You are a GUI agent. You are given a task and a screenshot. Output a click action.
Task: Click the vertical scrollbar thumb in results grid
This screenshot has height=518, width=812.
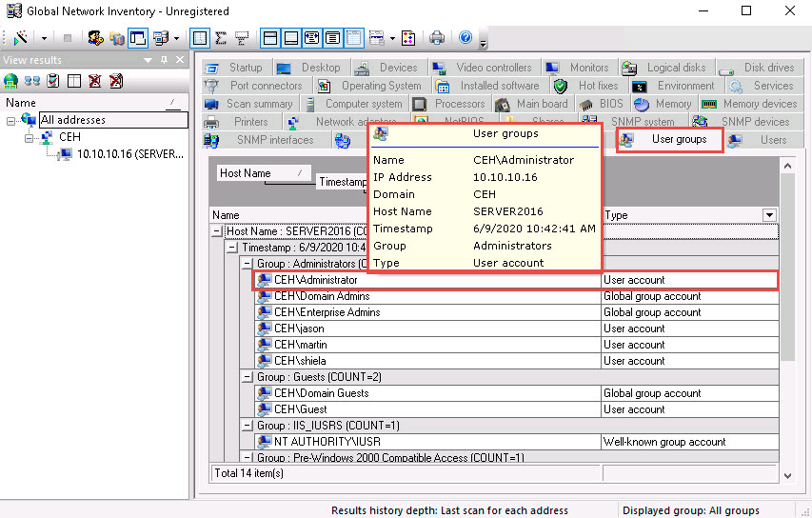click(787, 268)
